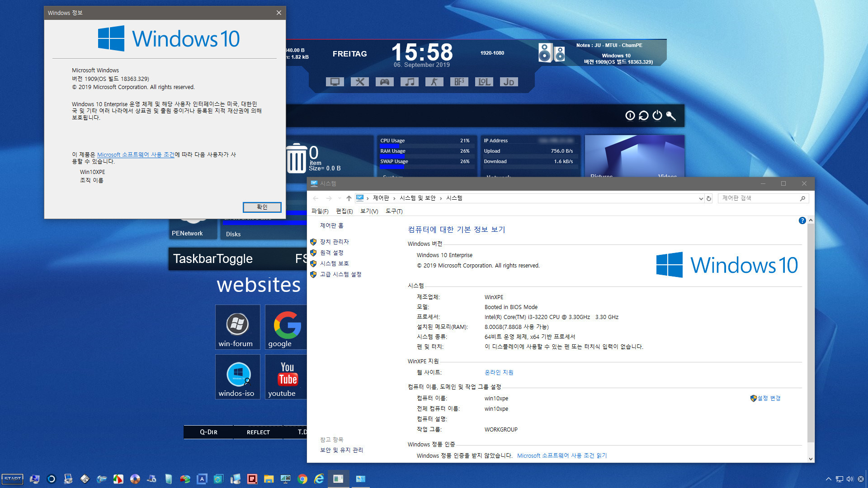Viewport: 868px width, 488px height.
Task: Click the volume speaker tray icon
Action: (x=850, y=479)
